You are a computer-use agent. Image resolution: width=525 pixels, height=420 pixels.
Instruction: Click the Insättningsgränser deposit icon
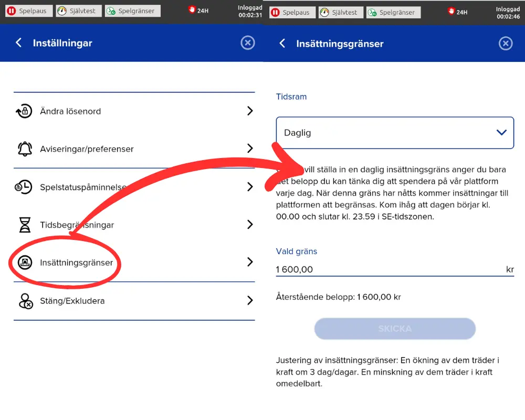click(x=25, y=262)
